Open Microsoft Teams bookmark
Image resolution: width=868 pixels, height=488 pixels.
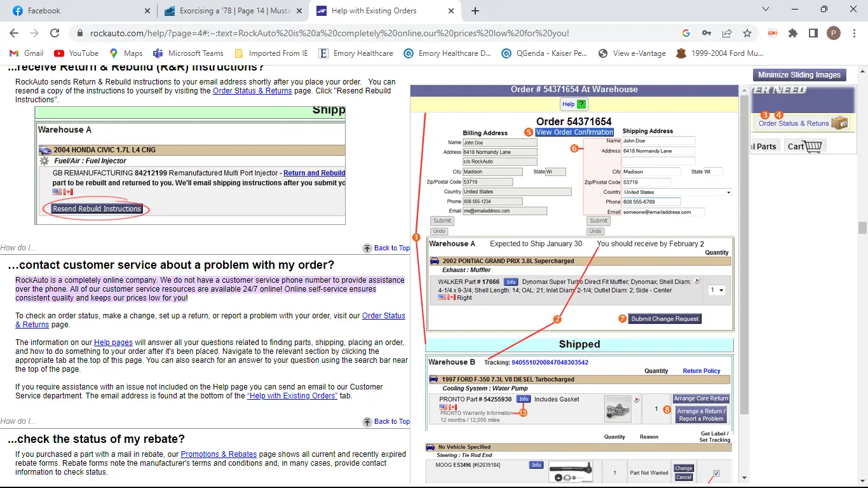click(188, 53)
